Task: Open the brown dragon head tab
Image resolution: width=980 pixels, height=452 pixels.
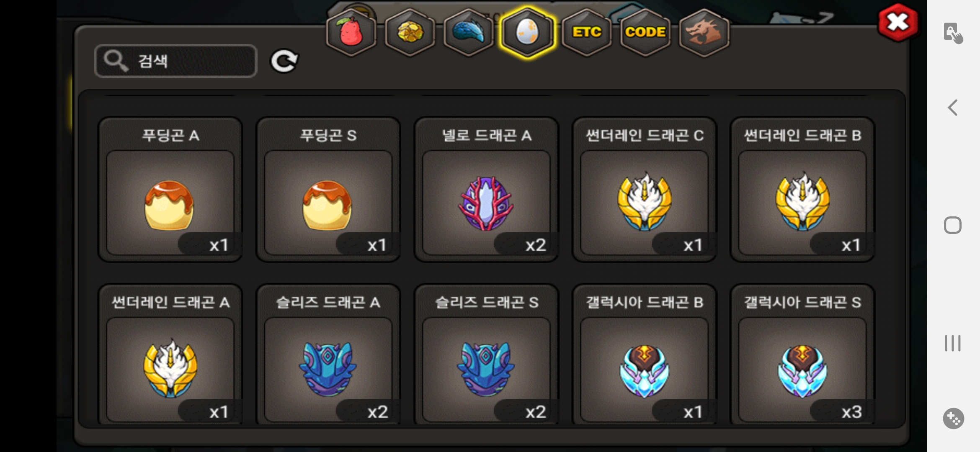Action: (704, 32)
